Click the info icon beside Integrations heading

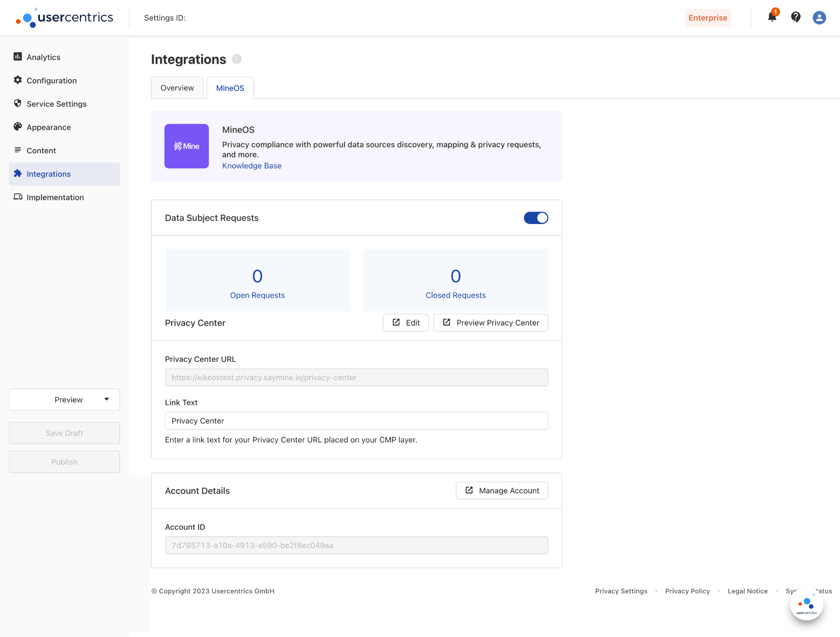point(237,59)
